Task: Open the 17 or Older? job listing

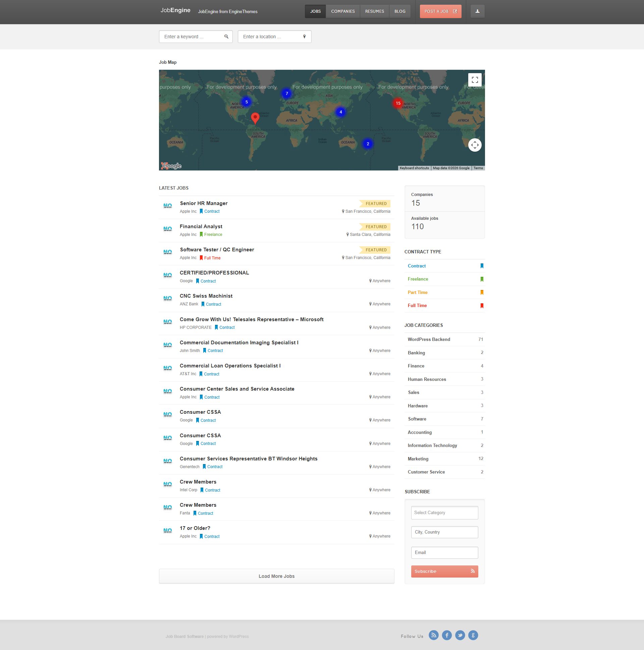Action: [195, 528]
